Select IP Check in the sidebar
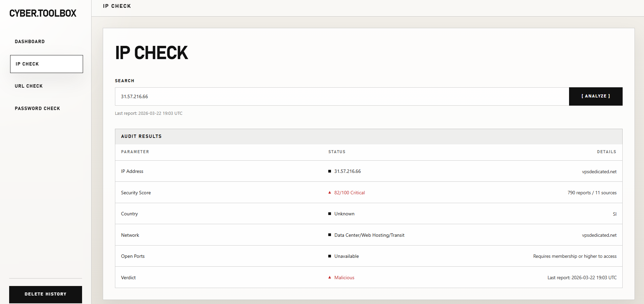 pos(46,64)
